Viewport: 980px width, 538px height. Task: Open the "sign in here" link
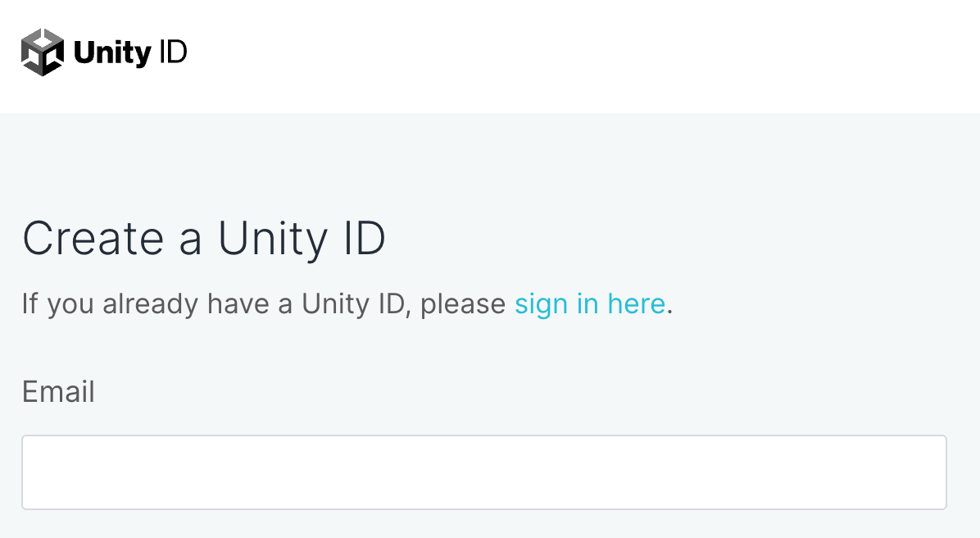pyautogui.click(x=589, y=304)
